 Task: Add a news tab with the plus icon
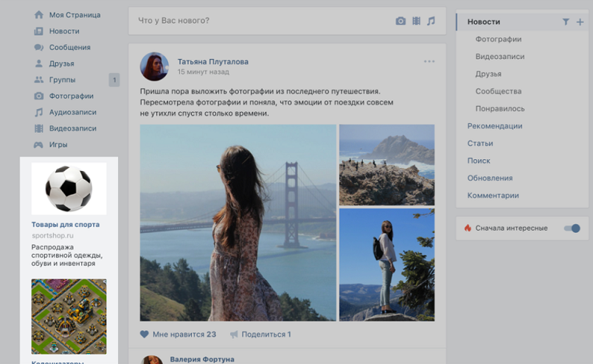click(x=580, y=22)
